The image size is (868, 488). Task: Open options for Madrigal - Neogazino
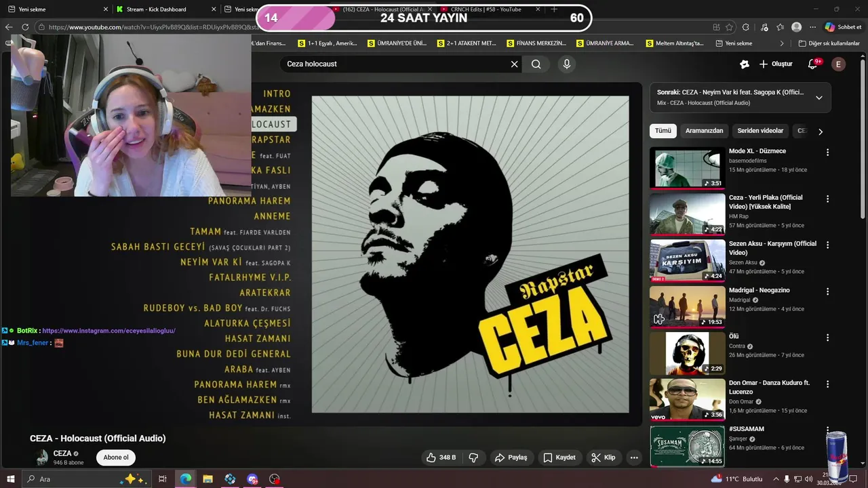pos(827,291)
